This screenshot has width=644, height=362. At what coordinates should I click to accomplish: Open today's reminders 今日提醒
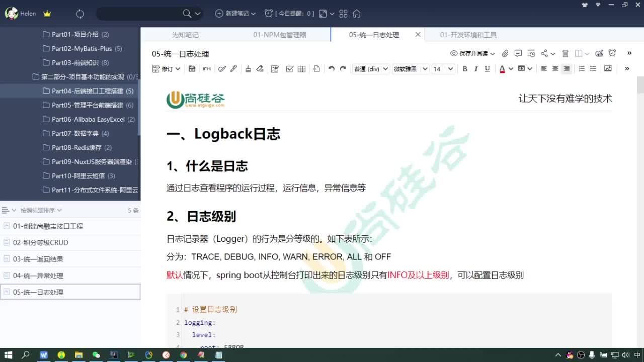[x=289, y=14]
